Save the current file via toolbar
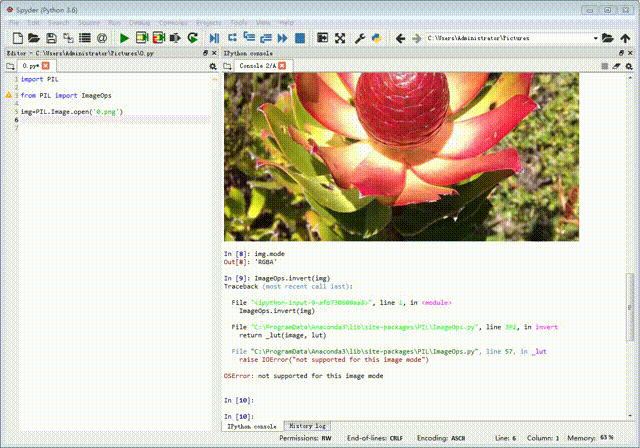Image resolution: width=640 pixels, height=448 pixels. (51, 38)
